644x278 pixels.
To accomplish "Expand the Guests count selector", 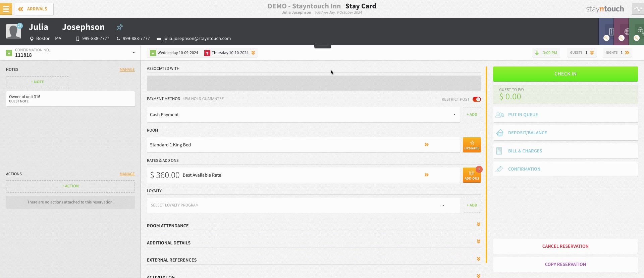I will pos(582,53).
